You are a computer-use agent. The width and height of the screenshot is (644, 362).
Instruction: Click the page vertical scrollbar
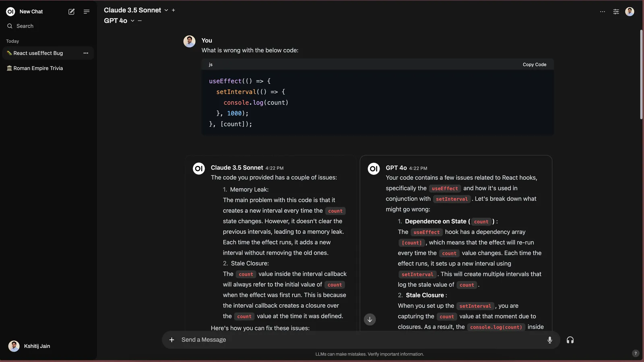pos(641,74)
